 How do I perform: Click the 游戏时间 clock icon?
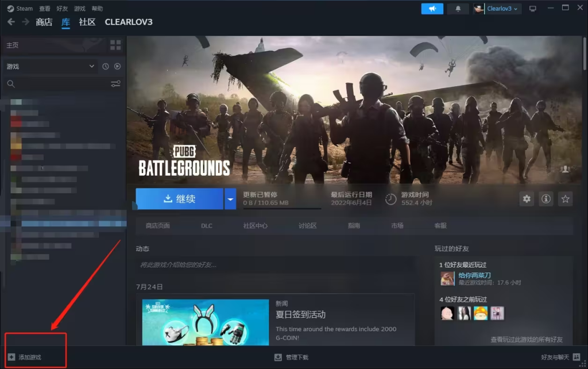[390, 199]
